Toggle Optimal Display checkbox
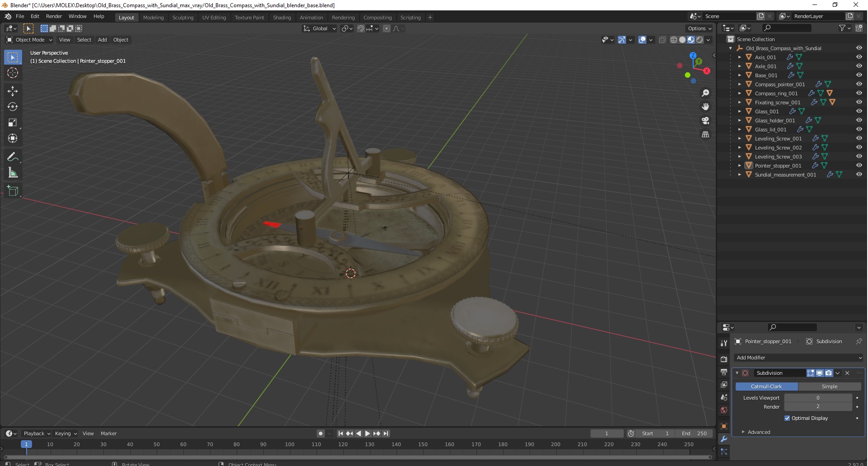The width and height of the screenshot is (868, 466). coord(787,418)
